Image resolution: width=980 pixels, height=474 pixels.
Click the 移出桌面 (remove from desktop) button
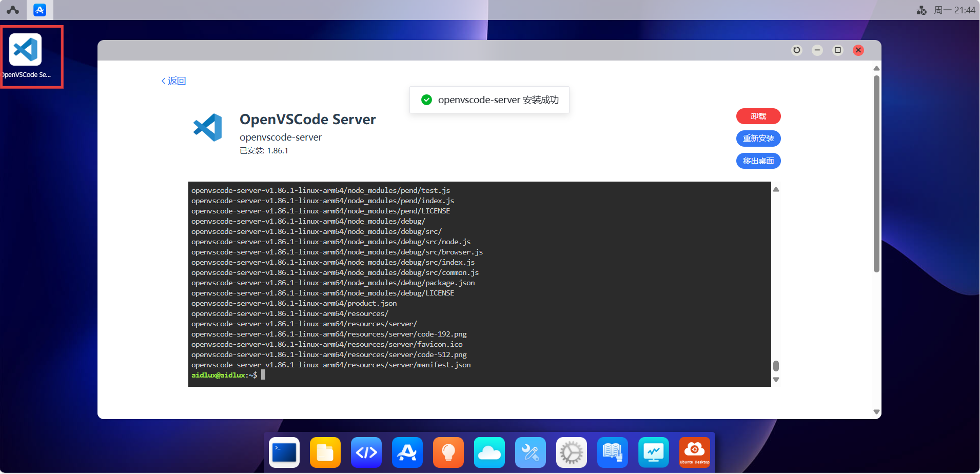click(758, 161)
